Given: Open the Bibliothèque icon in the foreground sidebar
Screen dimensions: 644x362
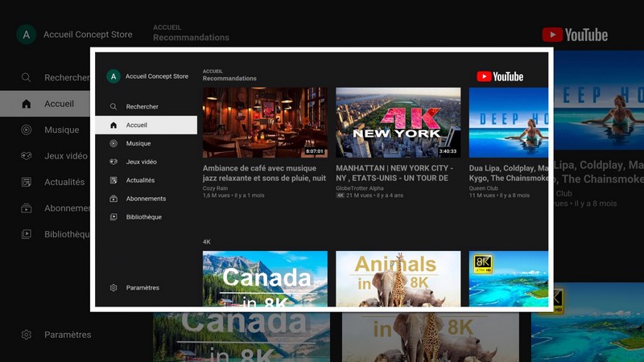Looking at the screenshot, I should click(114, 217).
